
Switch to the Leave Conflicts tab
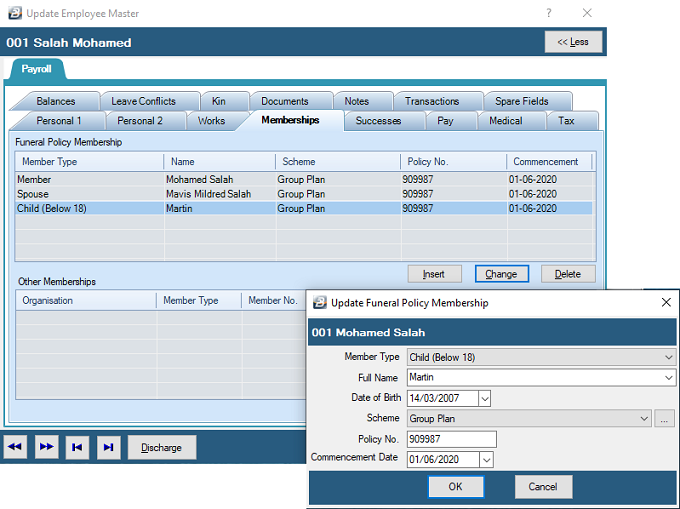144,101
